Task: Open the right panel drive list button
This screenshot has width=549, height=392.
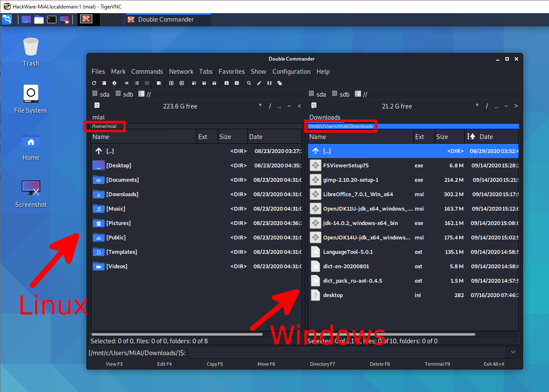Action: click(x=314, y=106)
